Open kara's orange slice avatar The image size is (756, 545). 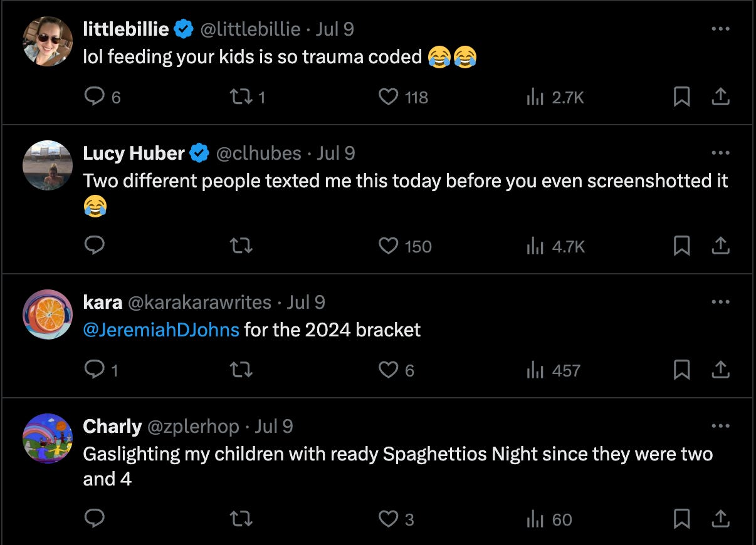pos(48,314)
